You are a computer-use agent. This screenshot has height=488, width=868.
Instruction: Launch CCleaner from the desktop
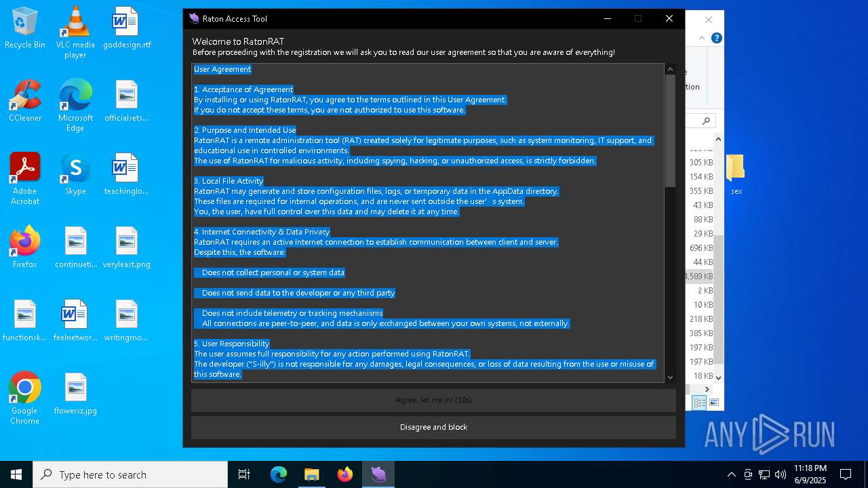click(25, 102)
